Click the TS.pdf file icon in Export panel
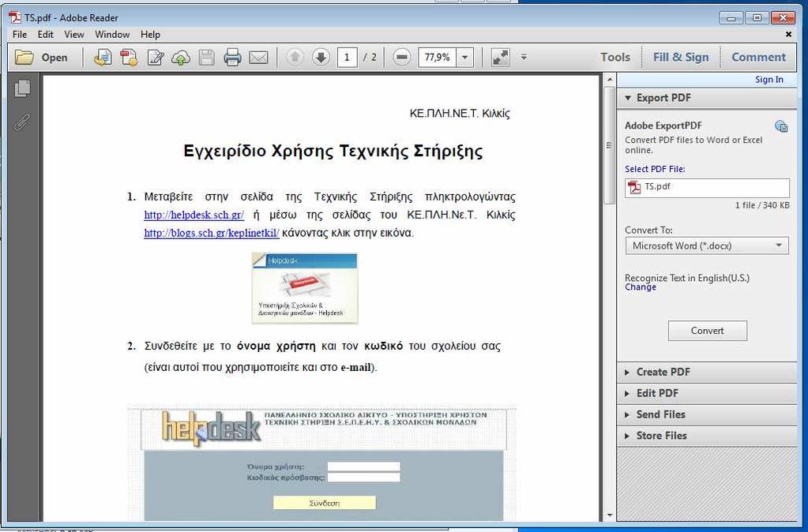This screenshot has width=808, height=532. pyautogui.click(x=633, y=187)
